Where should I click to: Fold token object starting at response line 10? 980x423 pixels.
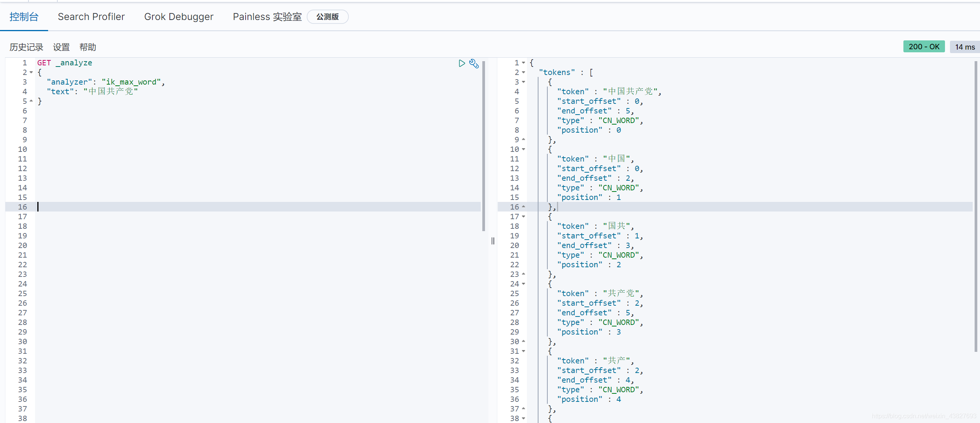[x=523, y=149]
